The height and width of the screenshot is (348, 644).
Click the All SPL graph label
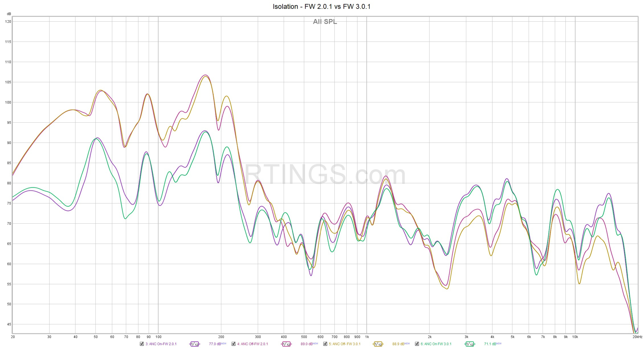point(325,22)
